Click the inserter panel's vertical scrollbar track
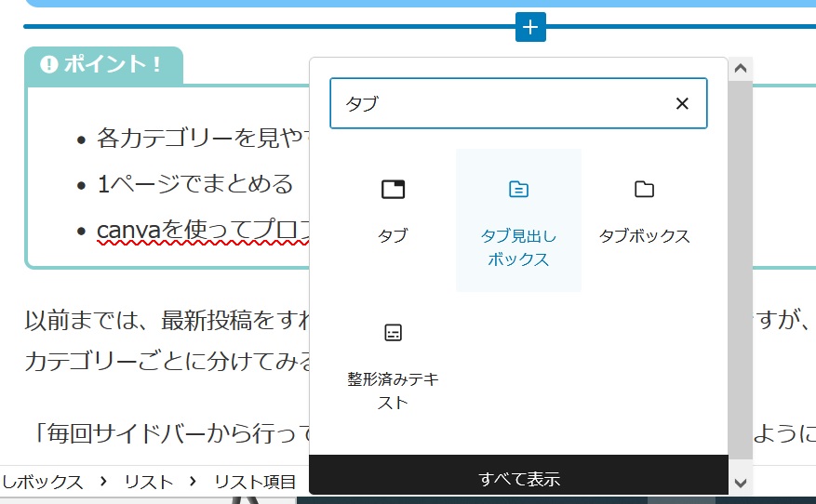The height and width of the screenshot is (504, 816). [741, 279]
